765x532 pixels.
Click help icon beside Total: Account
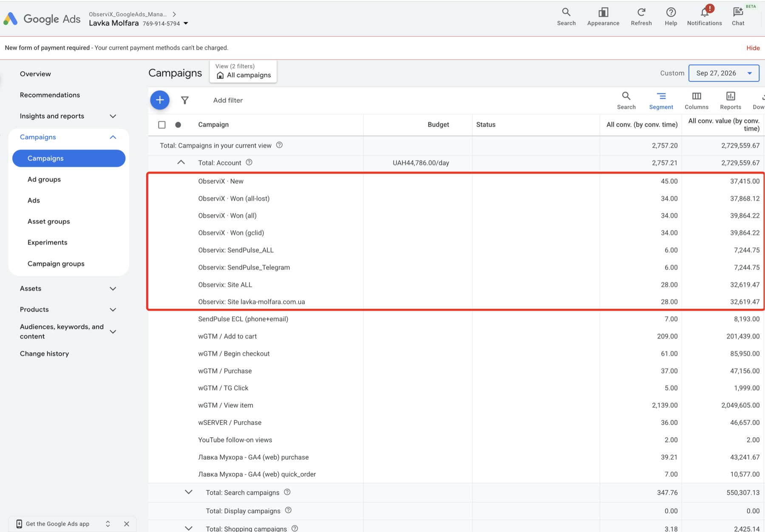point(249,162)
